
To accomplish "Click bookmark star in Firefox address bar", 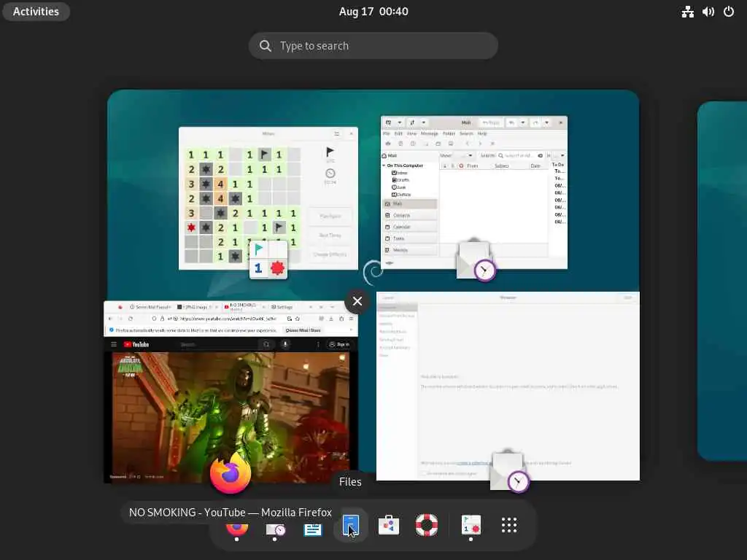I will (298, 319).
